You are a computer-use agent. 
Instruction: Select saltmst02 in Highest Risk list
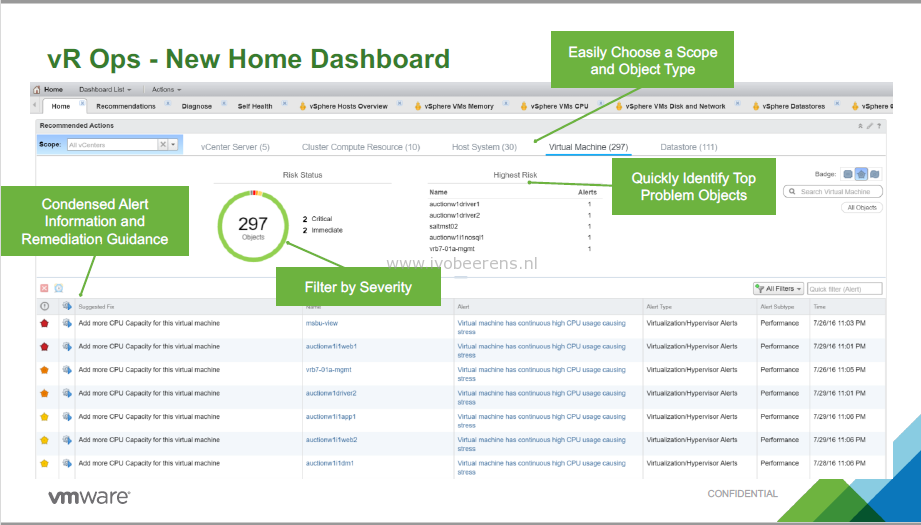[443, 226]
